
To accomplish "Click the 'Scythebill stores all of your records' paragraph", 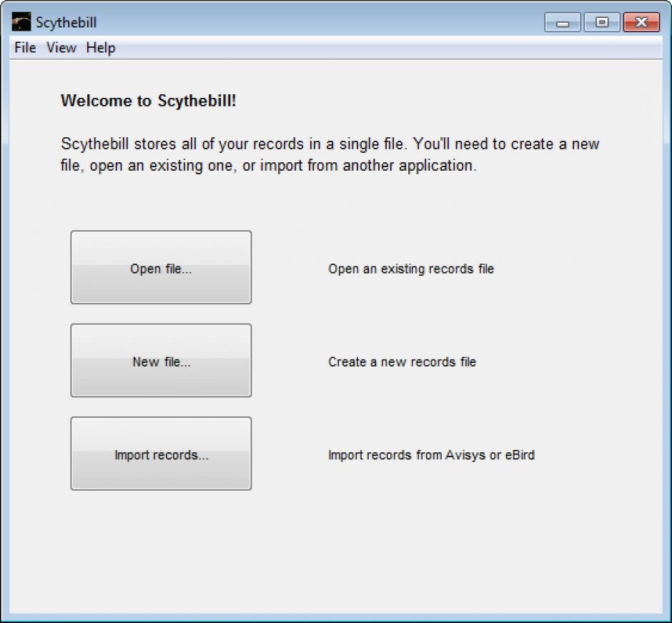I will pyautogui.click(x=330, y=155).
